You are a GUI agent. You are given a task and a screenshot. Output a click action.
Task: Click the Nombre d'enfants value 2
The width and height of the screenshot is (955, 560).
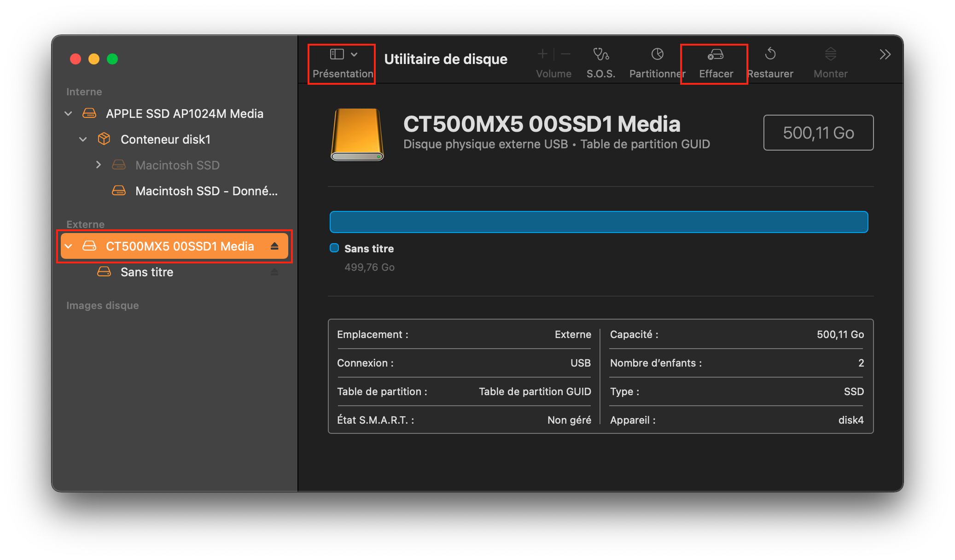[x=861, y=363]
